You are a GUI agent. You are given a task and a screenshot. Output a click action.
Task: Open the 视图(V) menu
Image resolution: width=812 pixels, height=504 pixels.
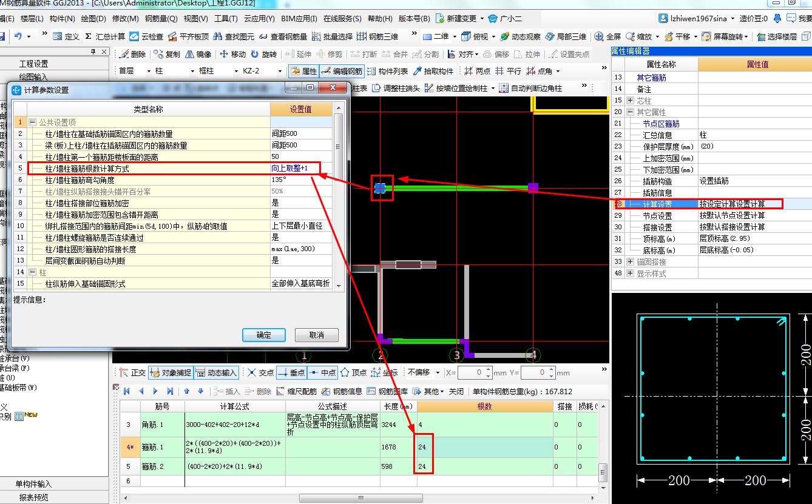click(x=195, y=19)
